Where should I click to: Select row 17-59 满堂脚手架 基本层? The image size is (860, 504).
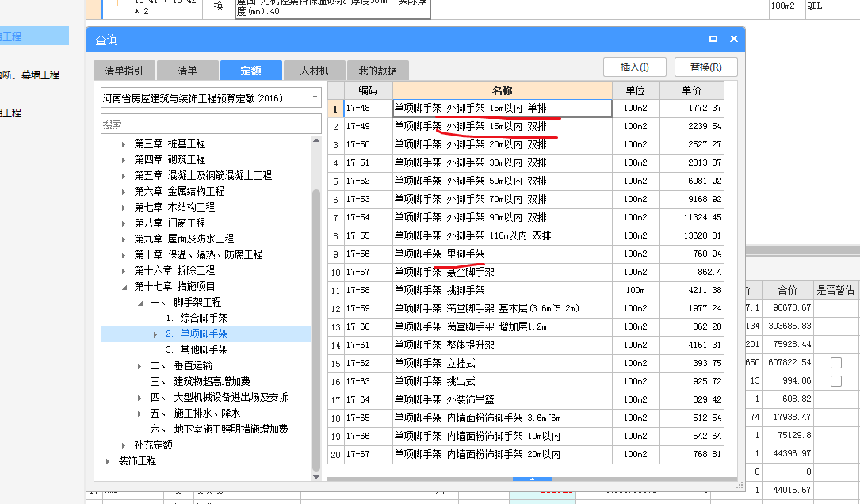526,309
